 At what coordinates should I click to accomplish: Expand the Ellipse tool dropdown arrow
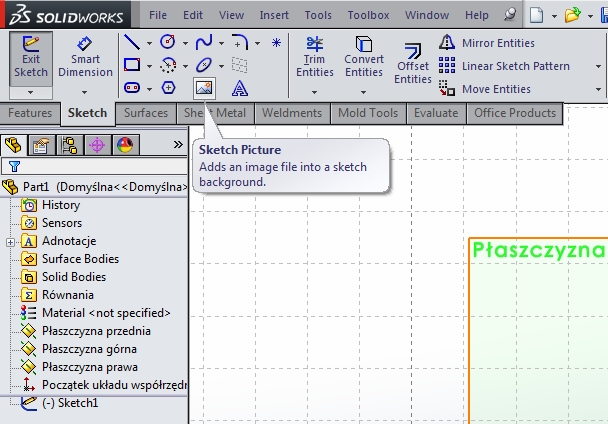tap(221, 66)
